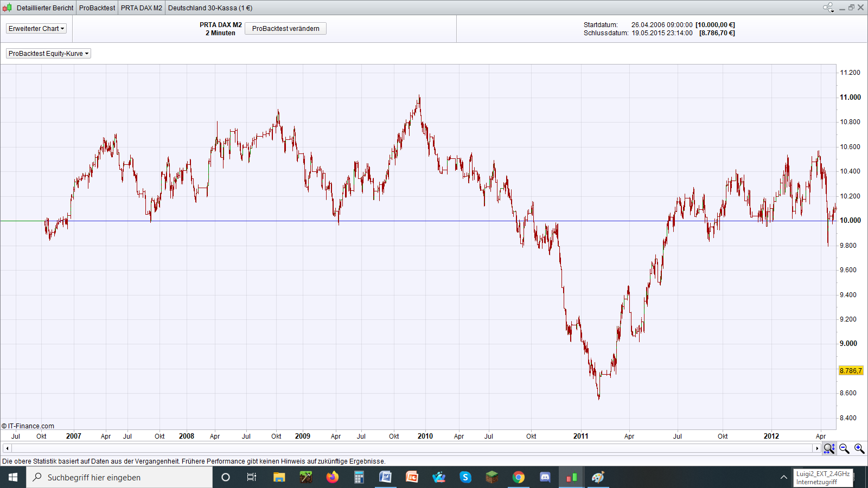Open Skype from the taskbar
868x488 pixels.
pyautogui.click(x=465, y=477)
